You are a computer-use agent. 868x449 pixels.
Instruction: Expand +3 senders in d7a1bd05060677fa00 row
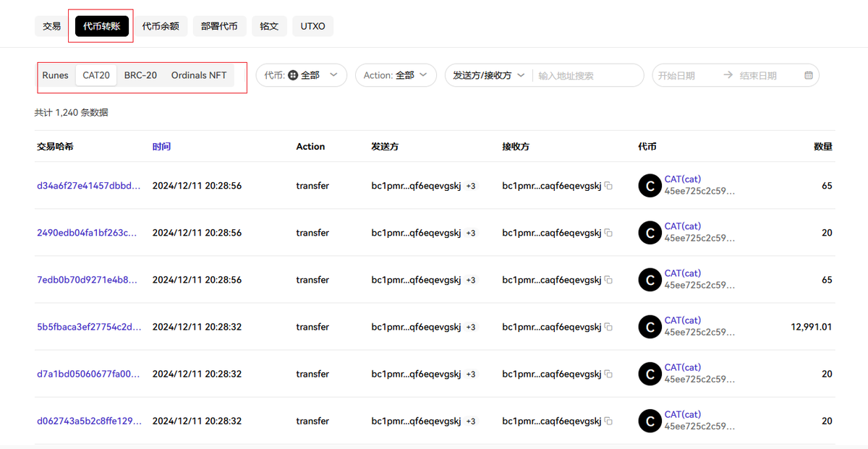[x=471, y=374]
